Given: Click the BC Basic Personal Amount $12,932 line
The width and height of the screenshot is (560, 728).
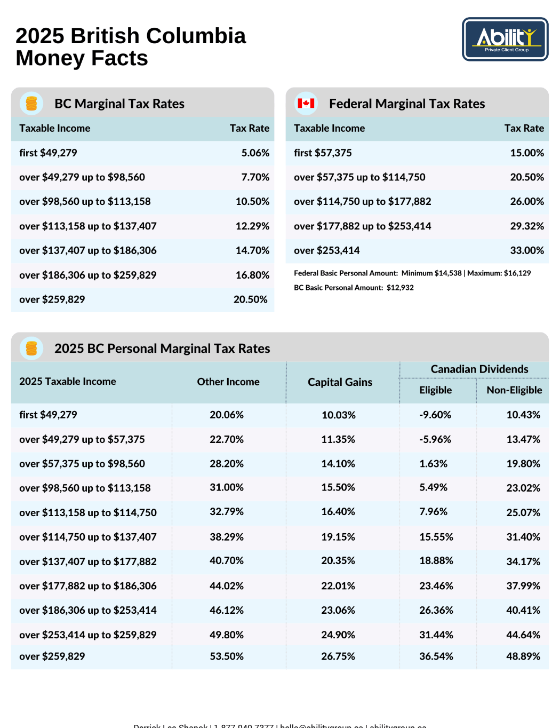Looking at the screenshot, I should coord(354,288).
